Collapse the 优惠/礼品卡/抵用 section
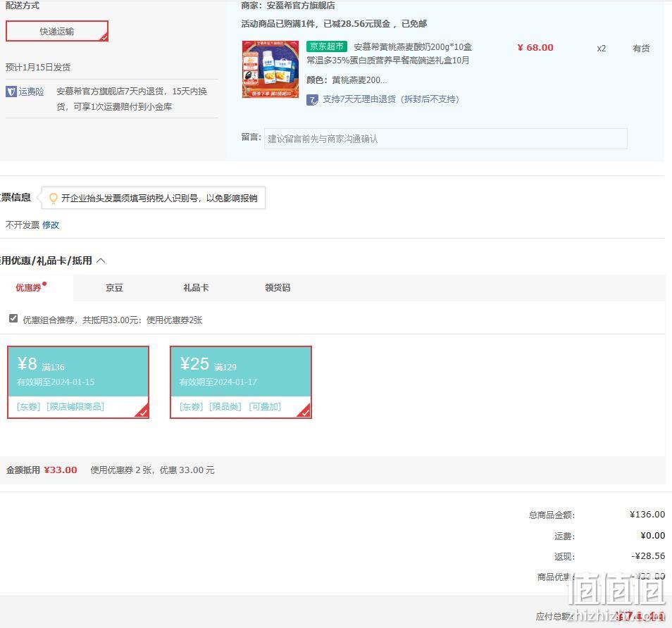The height and width of the screenshot is (628, 672). tap(101, 260)
